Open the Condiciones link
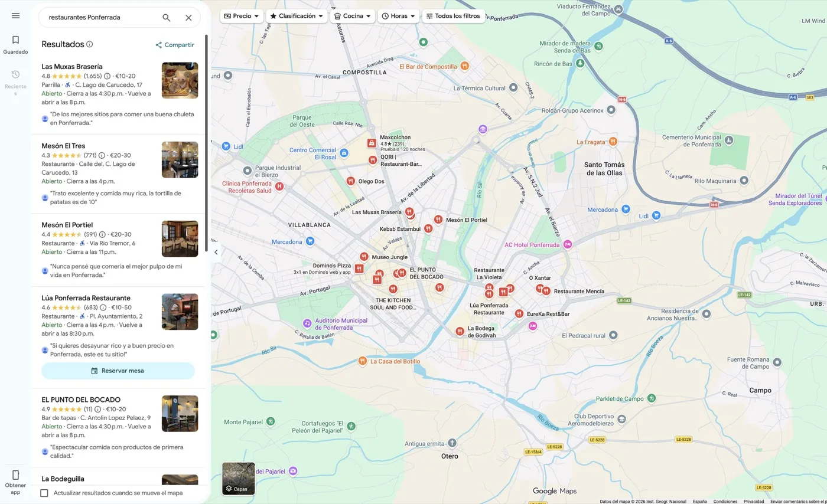 click(725, 502)
